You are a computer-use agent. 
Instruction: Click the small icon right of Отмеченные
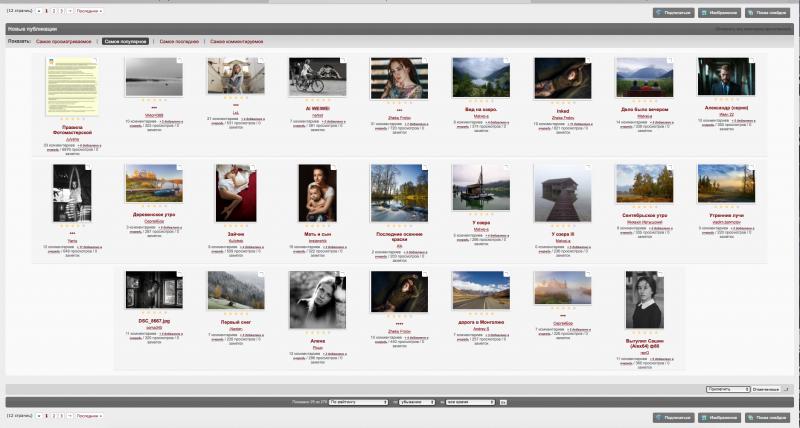pyautogui.click(x=786, y=389)
